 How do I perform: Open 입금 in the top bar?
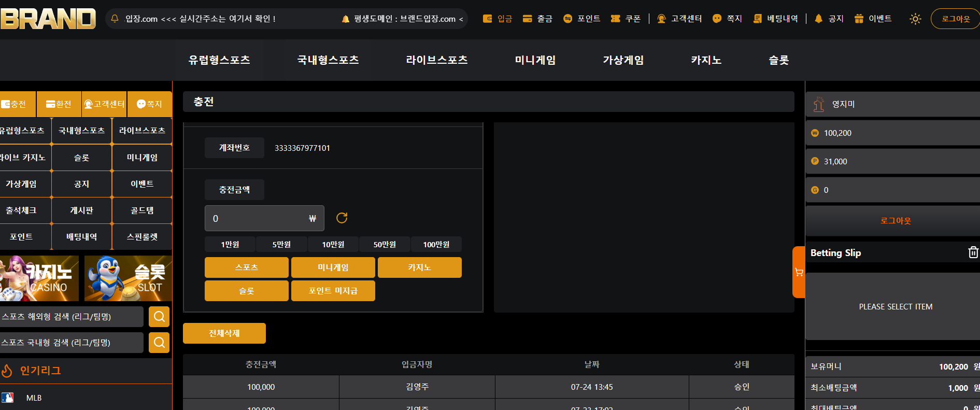(498, 19)
